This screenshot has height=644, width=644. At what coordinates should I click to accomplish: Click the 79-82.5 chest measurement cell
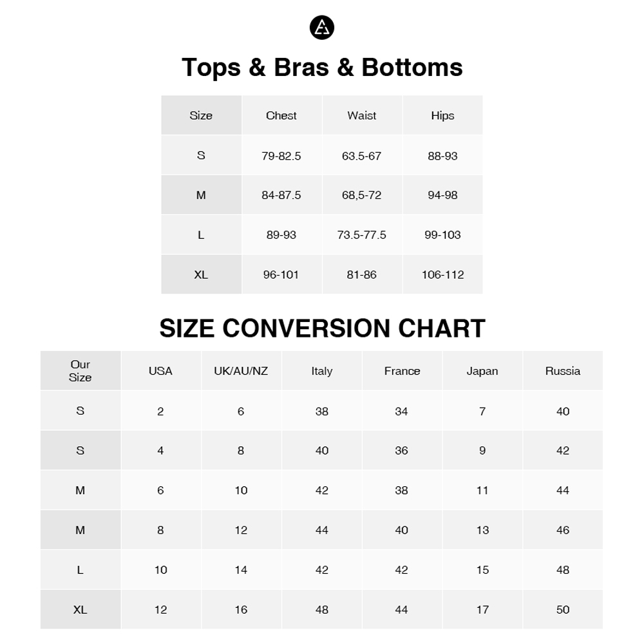[281, 156]
